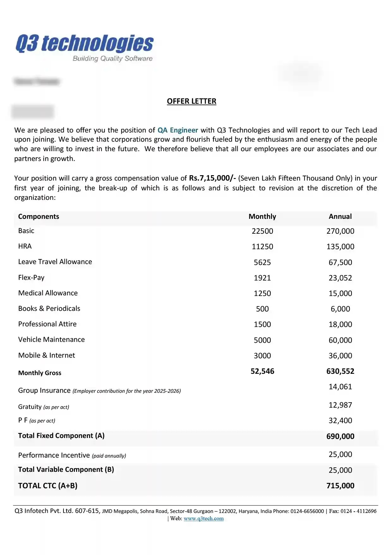This screenshot has width=392, height=555.
Task: Click the Flex-Pay annual value 23,052
Action: click(x=340, y=278)
